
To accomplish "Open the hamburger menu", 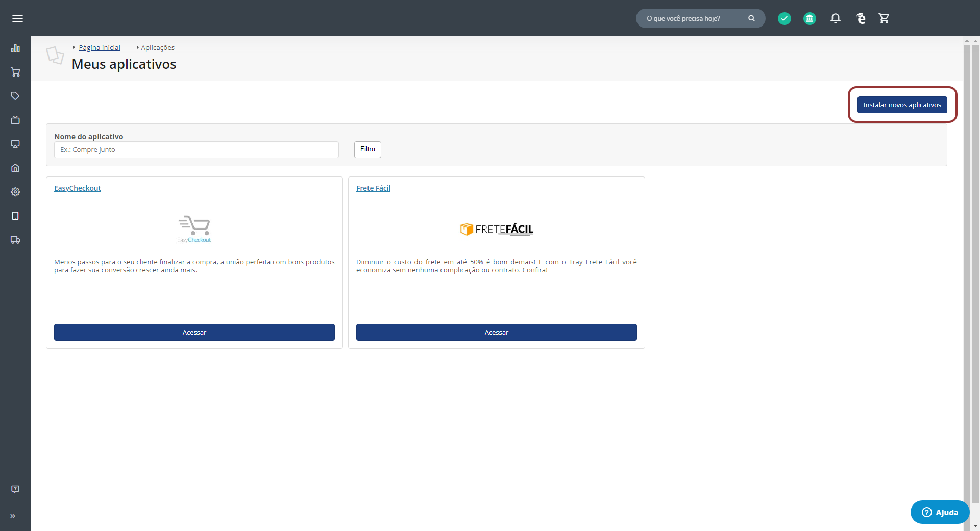I will pyautogui.click(x=17, y=18).
